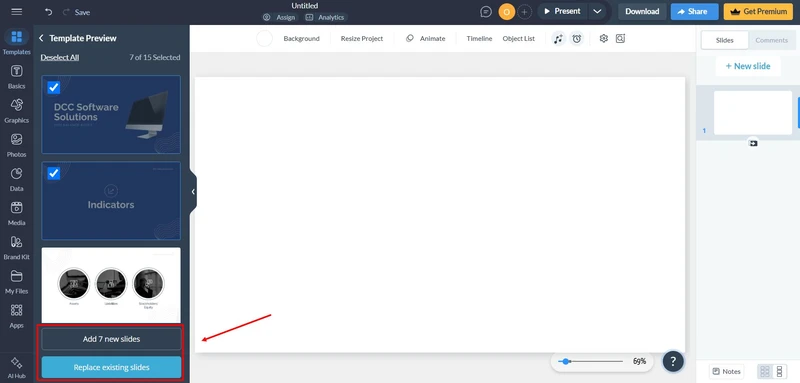Open the Data sidebar panel

point(16,180)
